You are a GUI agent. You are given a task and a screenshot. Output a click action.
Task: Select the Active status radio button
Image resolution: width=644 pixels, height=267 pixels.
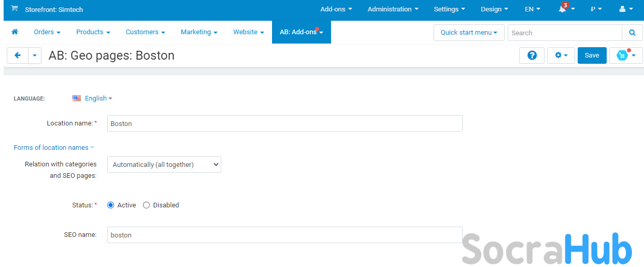[x=110, y=205]
